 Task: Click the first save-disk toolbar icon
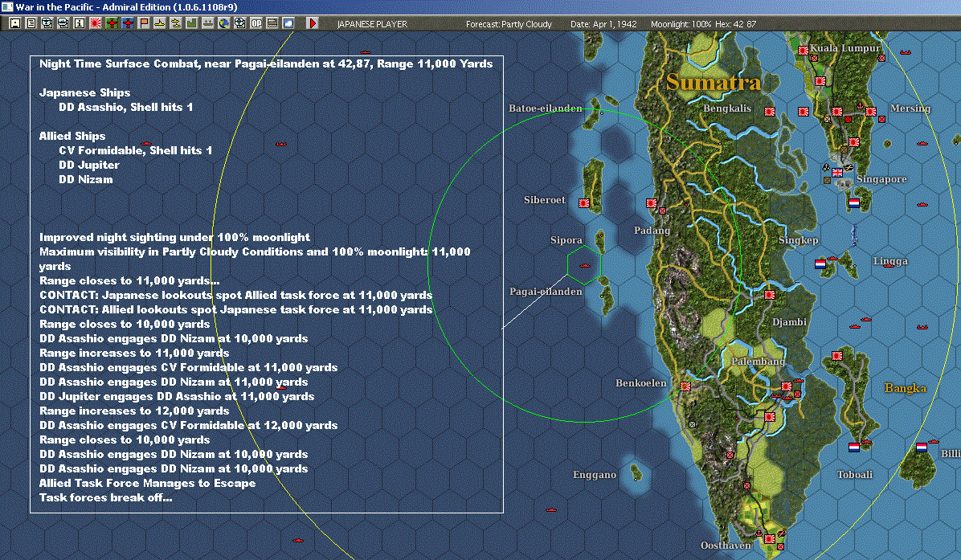pyautogui.click(x=15, y=23)
